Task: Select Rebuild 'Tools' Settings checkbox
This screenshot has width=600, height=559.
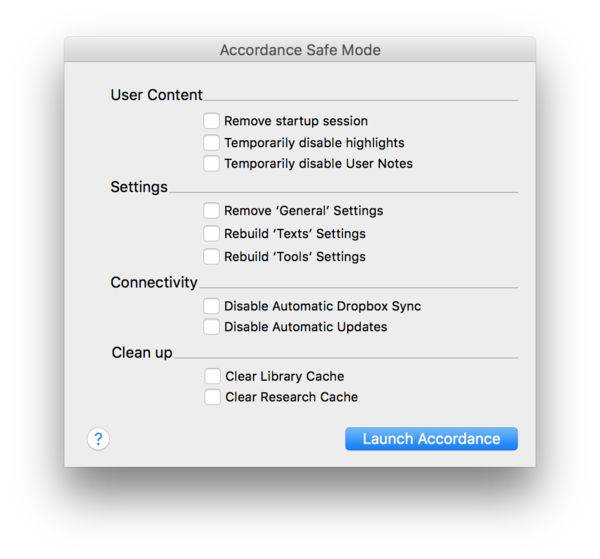Action: click(x=211, y=256)
